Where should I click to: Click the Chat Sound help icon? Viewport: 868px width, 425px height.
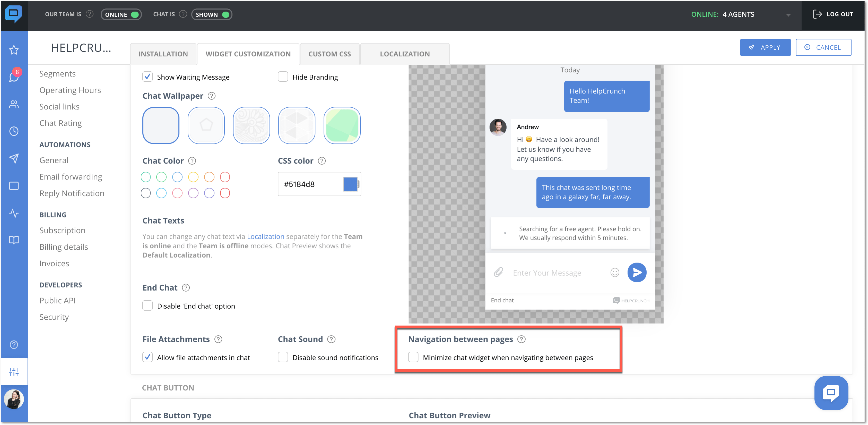point(331,339)
